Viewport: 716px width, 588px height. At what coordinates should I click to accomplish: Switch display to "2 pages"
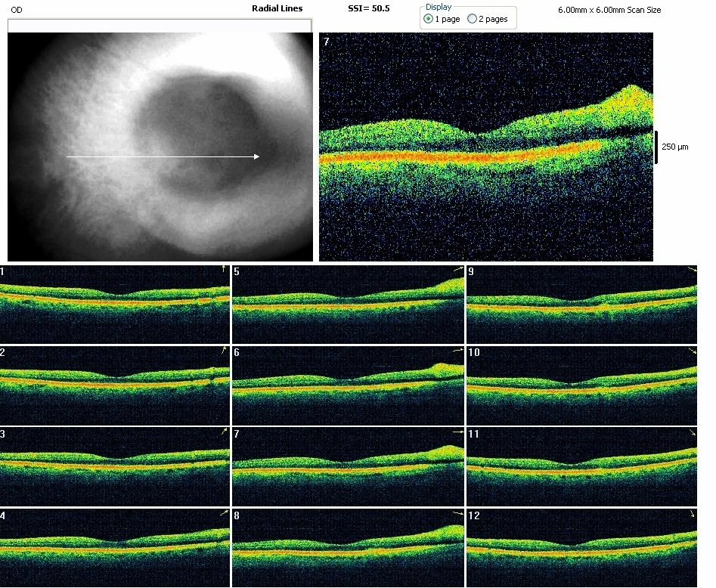(x=473, y=19)
